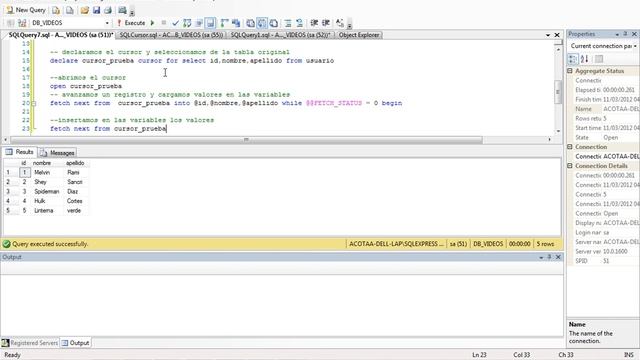Show properties in Categorized view
This screenshot has width=640, height=360.
pos(573,59)
